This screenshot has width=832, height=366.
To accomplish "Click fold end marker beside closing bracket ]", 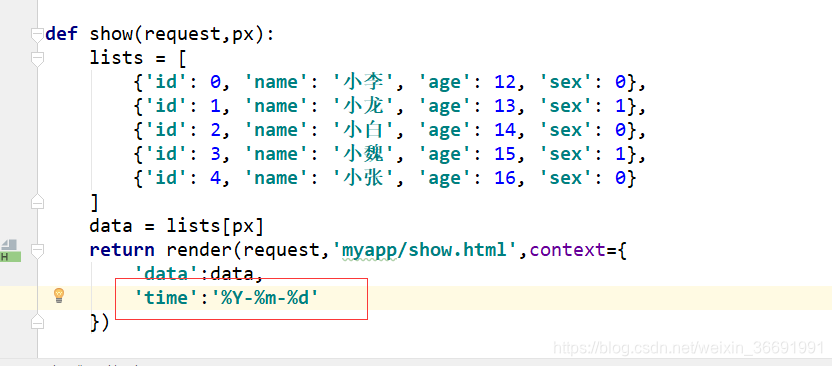I will click(x=37, y=202).
